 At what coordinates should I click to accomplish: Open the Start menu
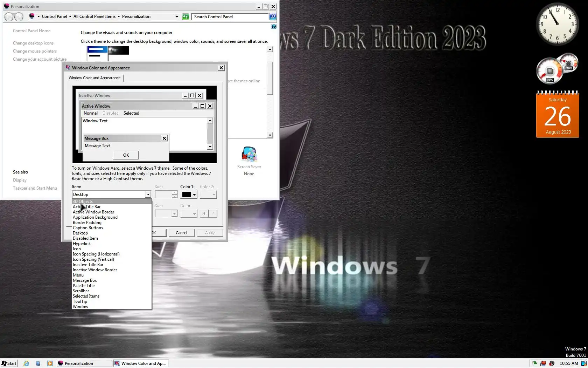pos(9,363)
